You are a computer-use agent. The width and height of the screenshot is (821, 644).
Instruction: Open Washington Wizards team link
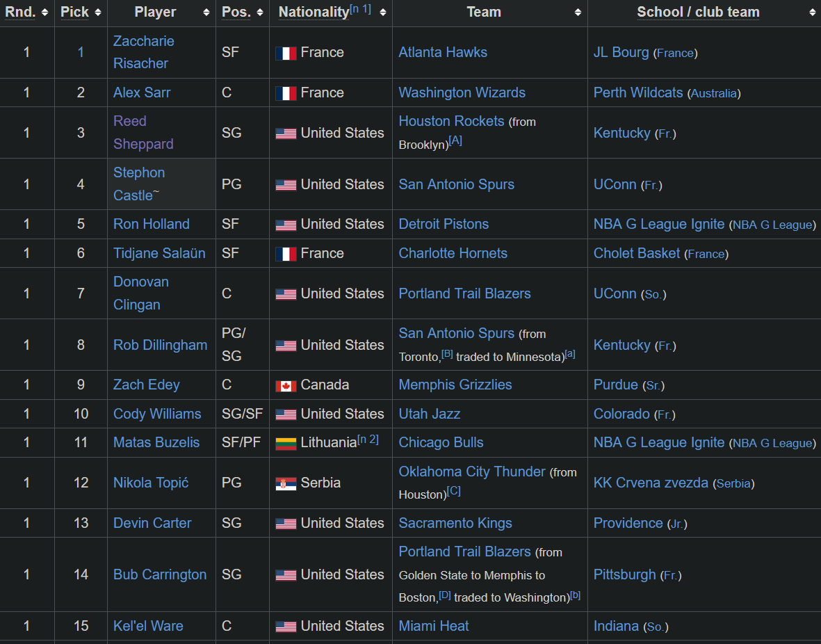(462, 92)
